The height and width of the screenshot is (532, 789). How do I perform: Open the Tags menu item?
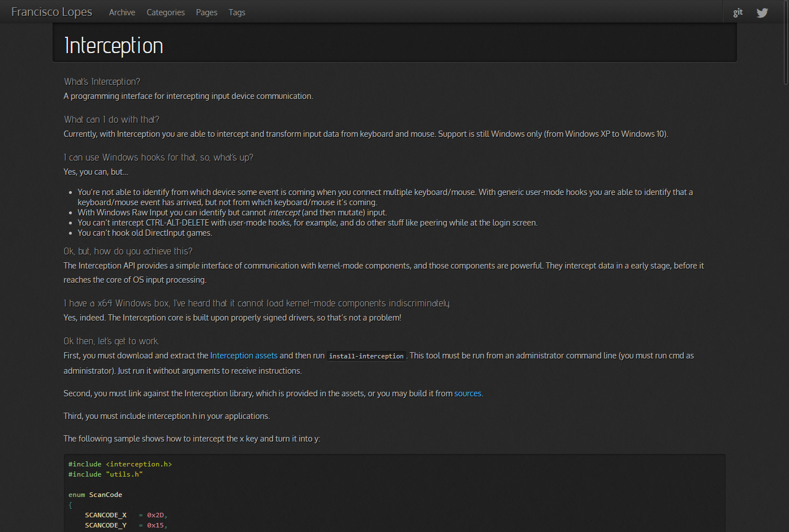[x=237, y=12]
